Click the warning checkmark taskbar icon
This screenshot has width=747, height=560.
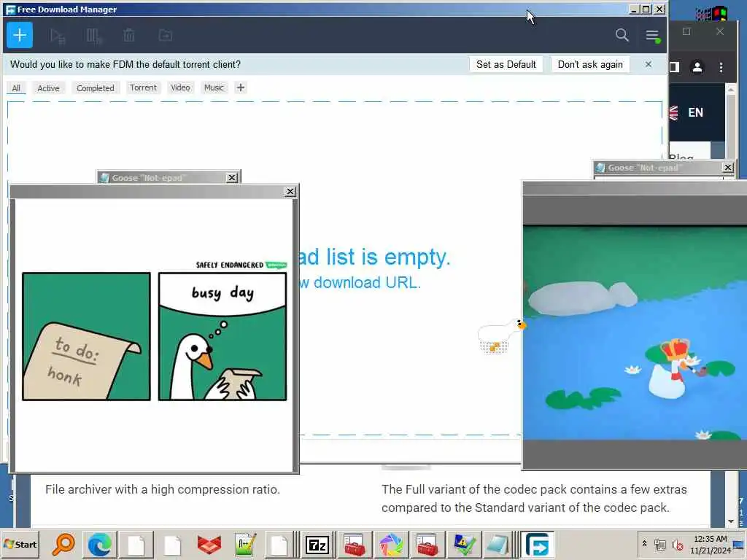coord(463,544)
